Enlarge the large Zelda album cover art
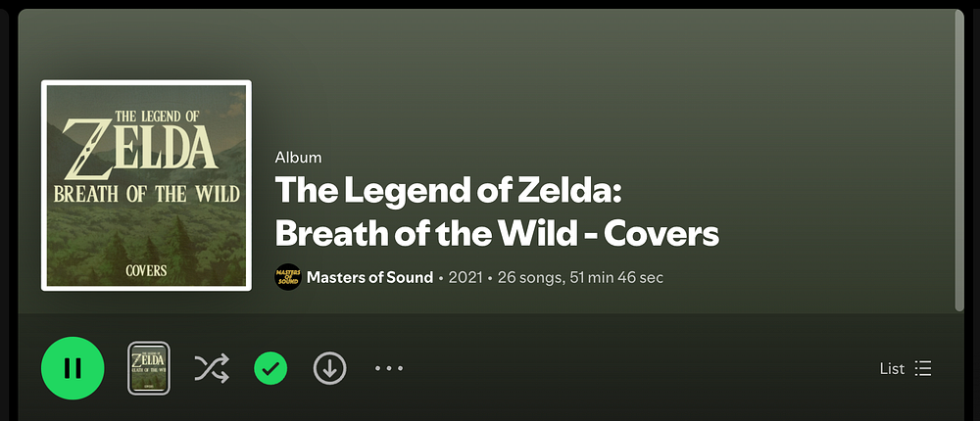Screen dimensions: 980x421 tap(146, 185)
